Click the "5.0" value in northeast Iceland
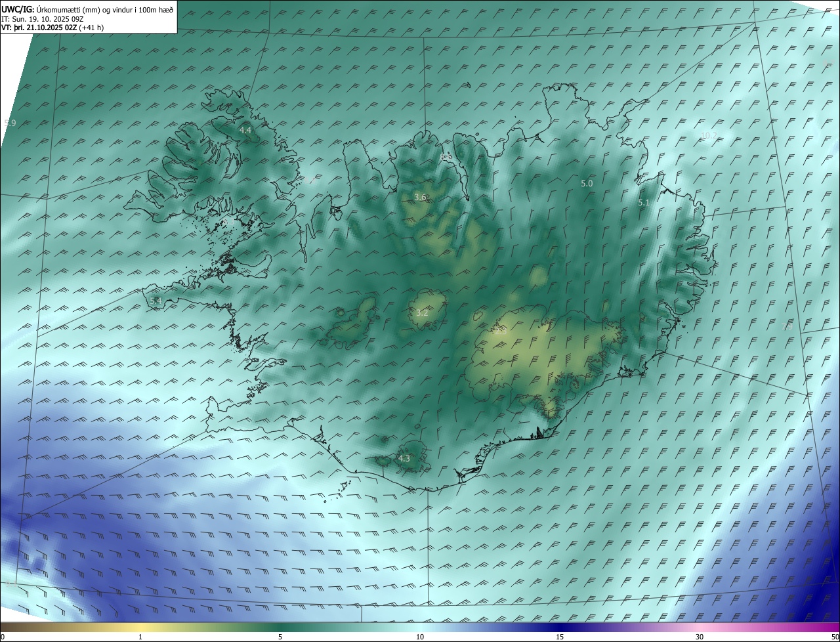This screenshot has width=840, height=642. [587, 184]
